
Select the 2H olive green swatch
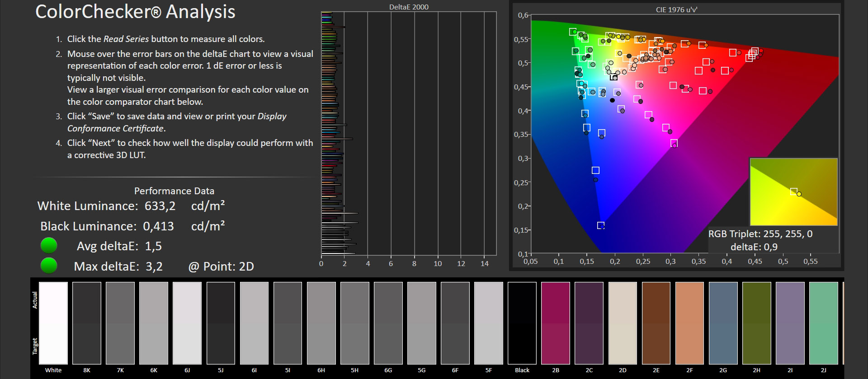[756, 323]
